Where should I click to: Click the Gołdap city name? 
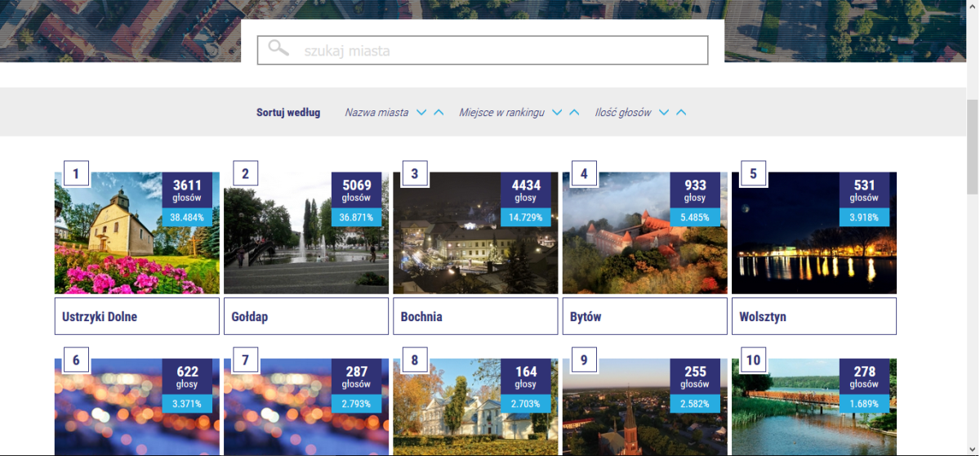coord(250,316)
